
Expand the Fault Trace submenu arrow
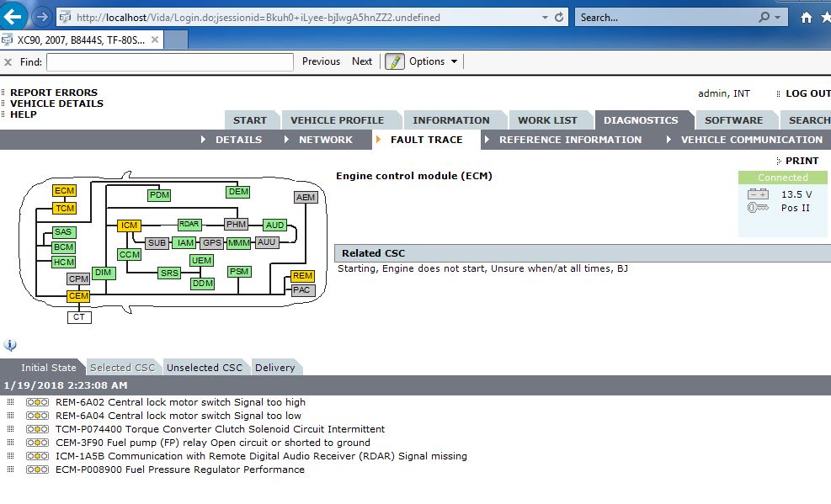click(378, 140)
